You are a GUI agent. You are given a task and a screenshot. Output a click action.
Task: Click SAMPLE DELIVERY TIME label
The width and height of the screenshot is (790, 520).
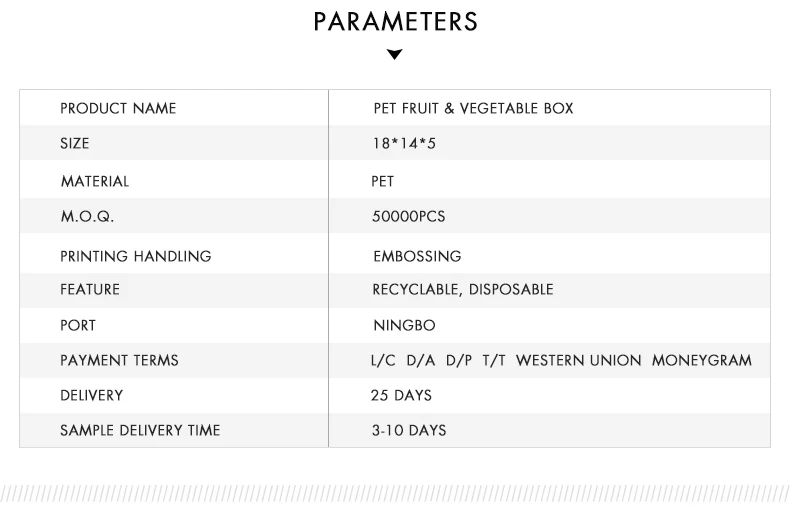140,431
